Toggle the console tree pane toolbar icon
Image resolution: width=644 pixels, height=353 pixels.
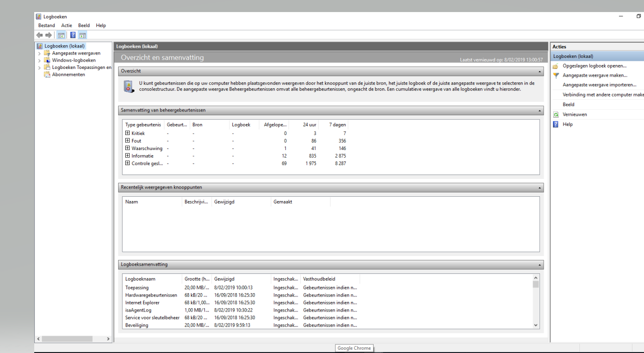pyautogui.click(x=62, y=35)
